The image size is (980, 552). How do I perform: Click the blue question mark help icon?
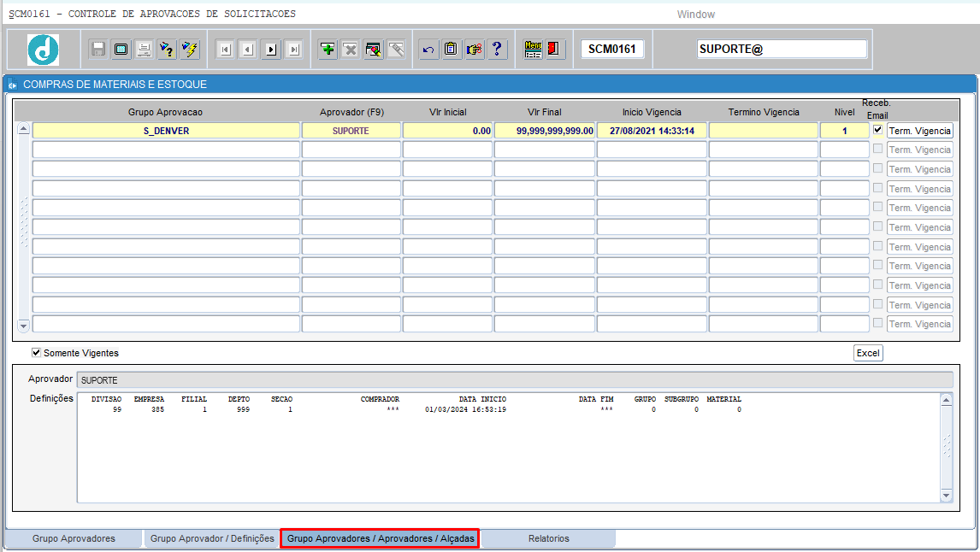click(497, 49)
